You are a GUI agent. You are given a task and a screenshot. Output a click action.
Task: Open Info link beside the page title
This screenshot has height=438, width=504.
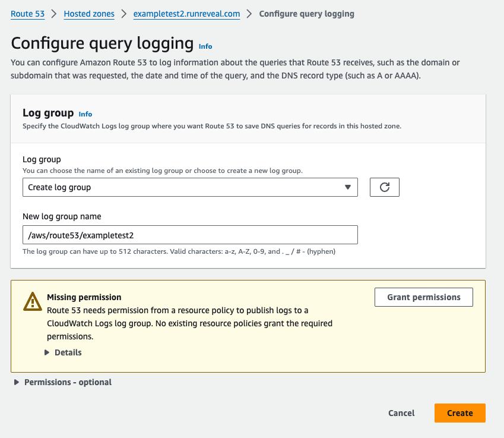205,46
